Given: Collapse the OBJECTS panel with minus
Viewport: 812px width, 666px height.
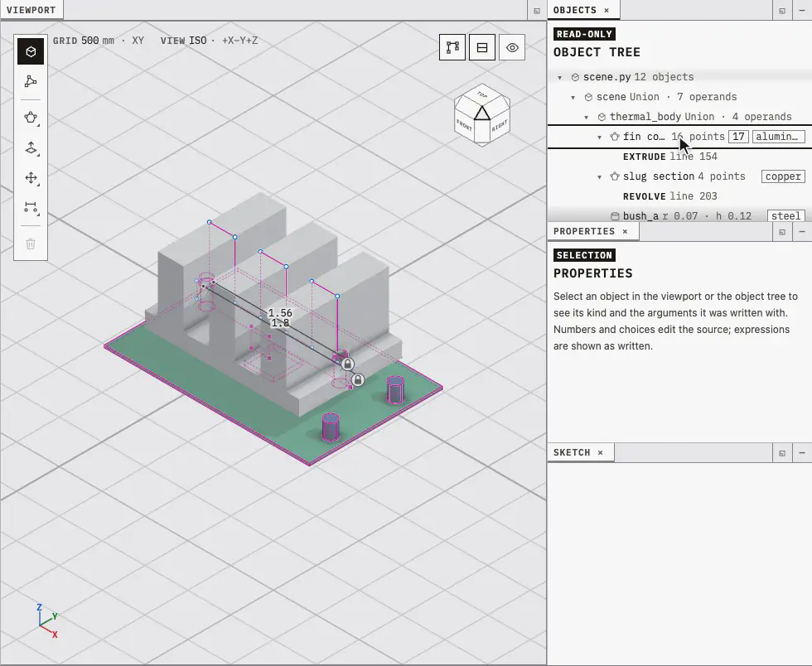Looking at the screenshot, I should pos(802,11).
